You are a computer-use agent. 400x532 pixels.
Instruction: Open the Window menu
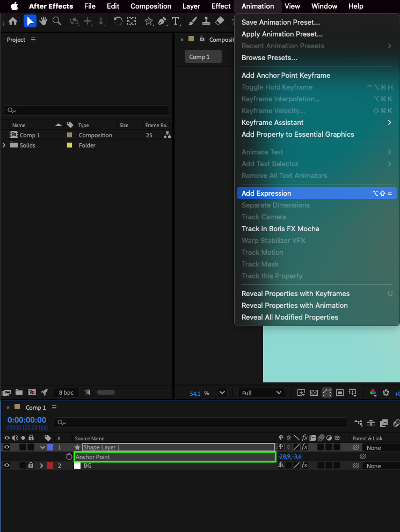pos(324,6)
